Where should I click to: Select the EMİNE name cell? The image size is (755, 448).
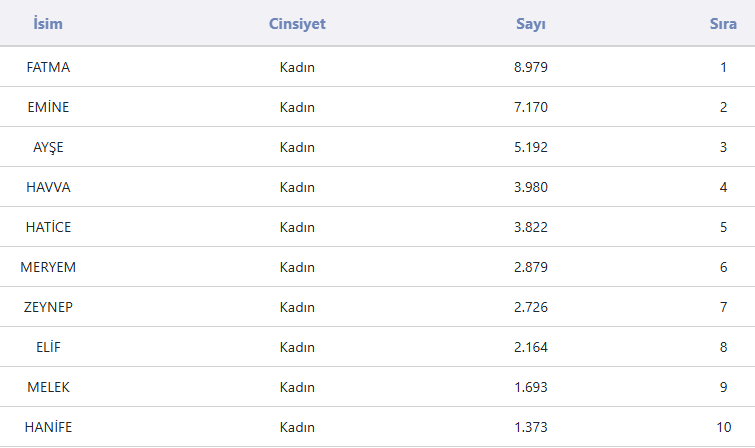pos(48,107)
